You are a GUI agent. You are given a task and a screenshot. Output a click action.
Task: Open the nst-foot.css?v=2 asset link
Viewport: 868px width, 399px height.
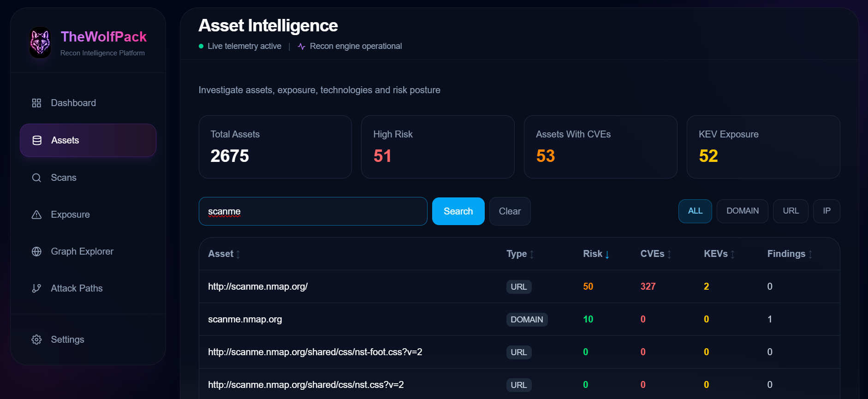coord(315,352)
